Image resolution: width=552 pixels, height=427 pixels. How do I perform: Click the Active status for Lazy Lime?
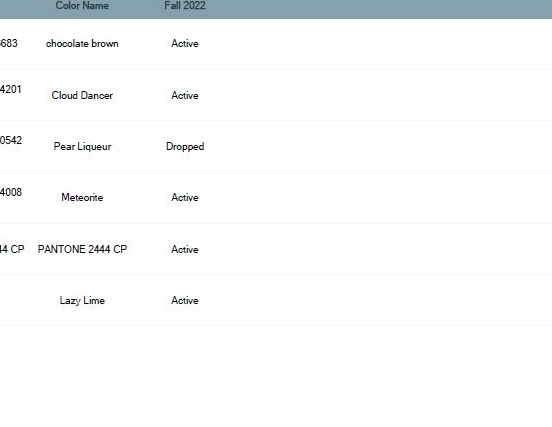coord(185,301)
